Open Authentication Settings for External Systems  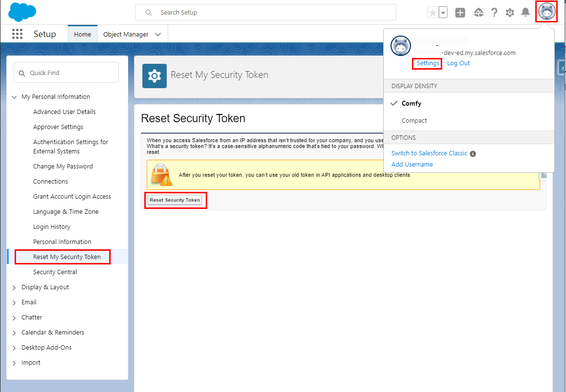71,147
